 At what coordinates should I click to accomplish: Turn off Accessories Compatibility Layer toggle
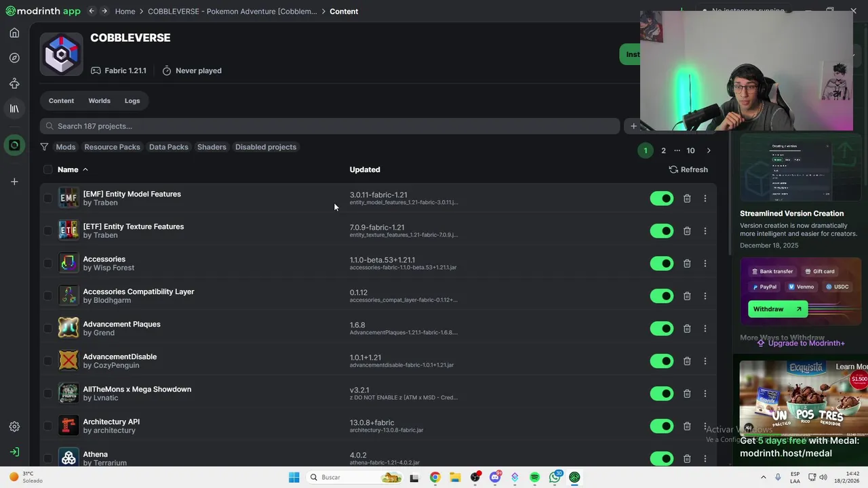tap(662, 296)
